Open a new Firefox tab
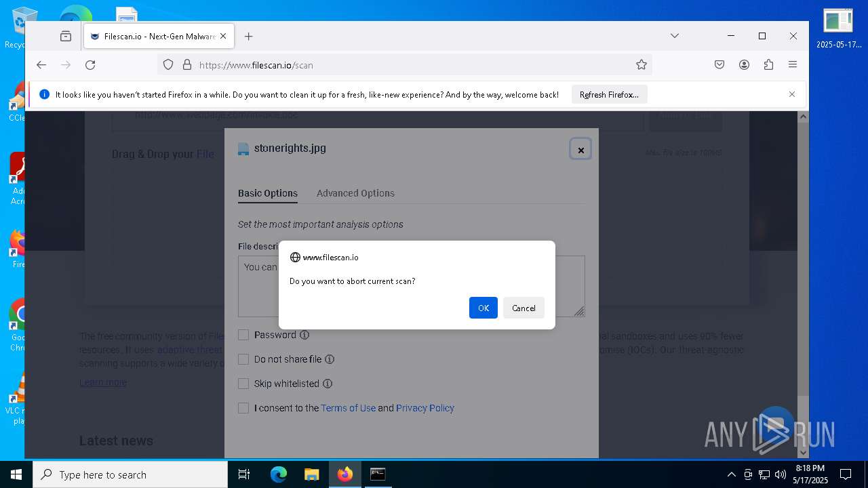Screen dimensions: 868x488 coord(248,36)
